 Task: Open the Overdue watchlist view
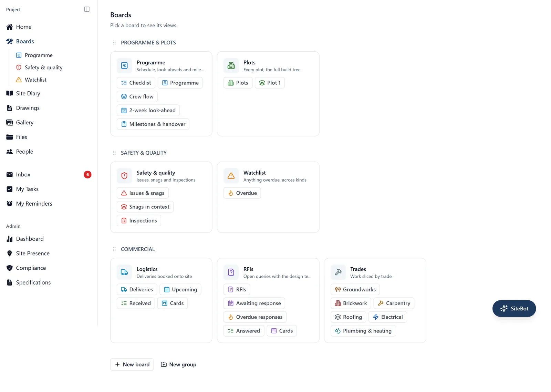[x=242, y=193]
